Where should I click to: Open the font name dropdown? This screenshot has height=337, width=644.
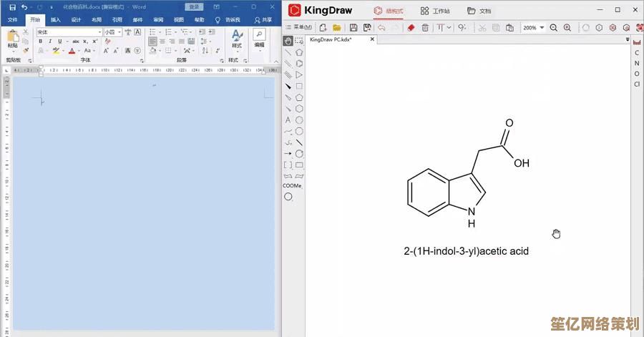(x=99, y=32)
